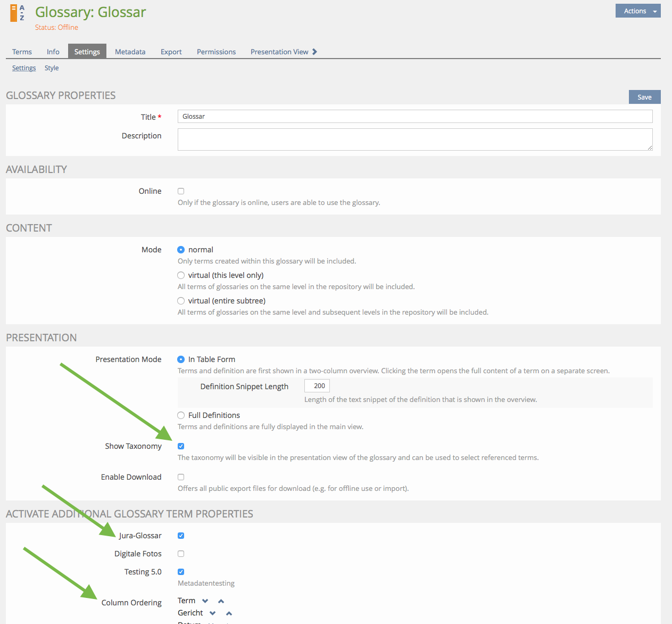Focus the Definition Snippet Length field

[317, 386]
